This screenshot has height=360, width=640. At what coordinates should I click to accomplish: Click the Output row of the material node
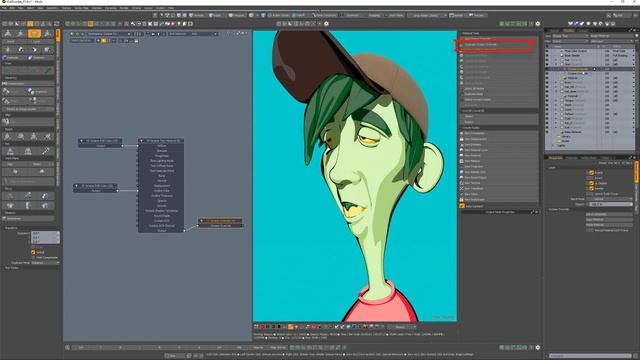click(162, 231)
